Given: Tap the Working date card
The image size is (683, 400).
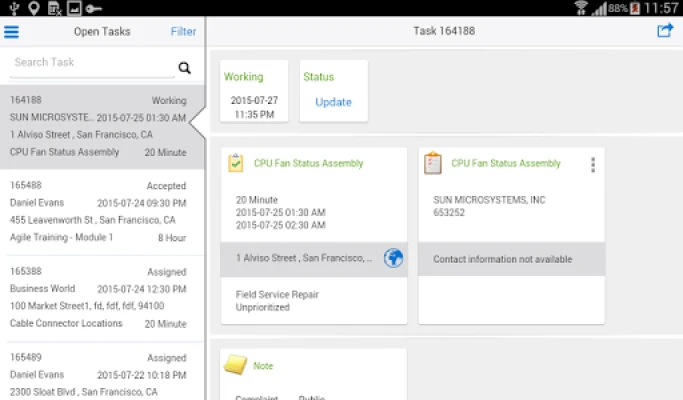Looking at the screenshot, I should [x=254, y=91].
